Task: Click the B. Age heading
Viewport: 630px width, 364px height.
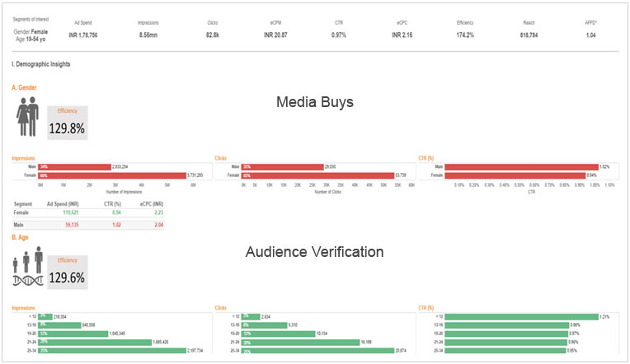Action: coord(20,237)
